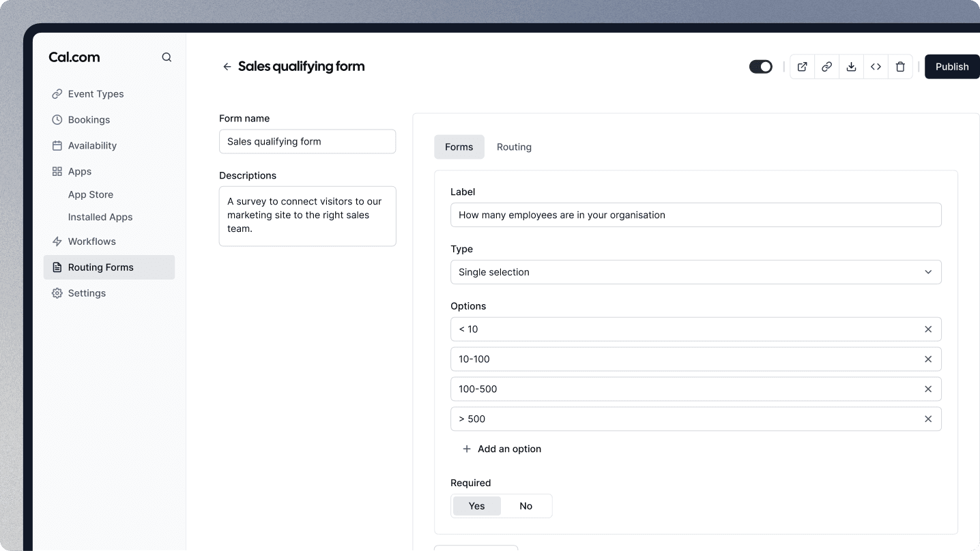Edit the Descriptions text area

pyautogui.click(x=307, y=216)
